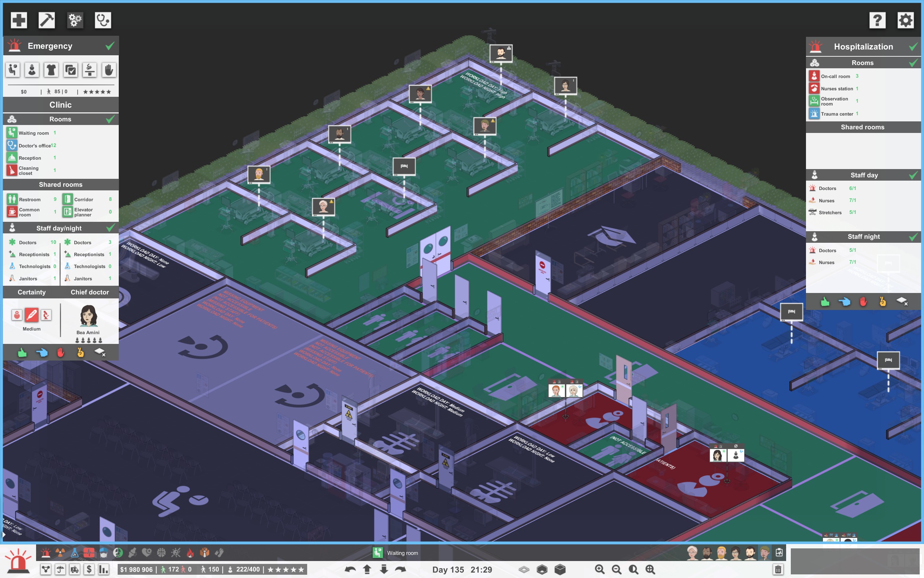Viewport: 924px width, 578px height.
Task: Open game settings gear at top right
Action: tap(905, 20)
